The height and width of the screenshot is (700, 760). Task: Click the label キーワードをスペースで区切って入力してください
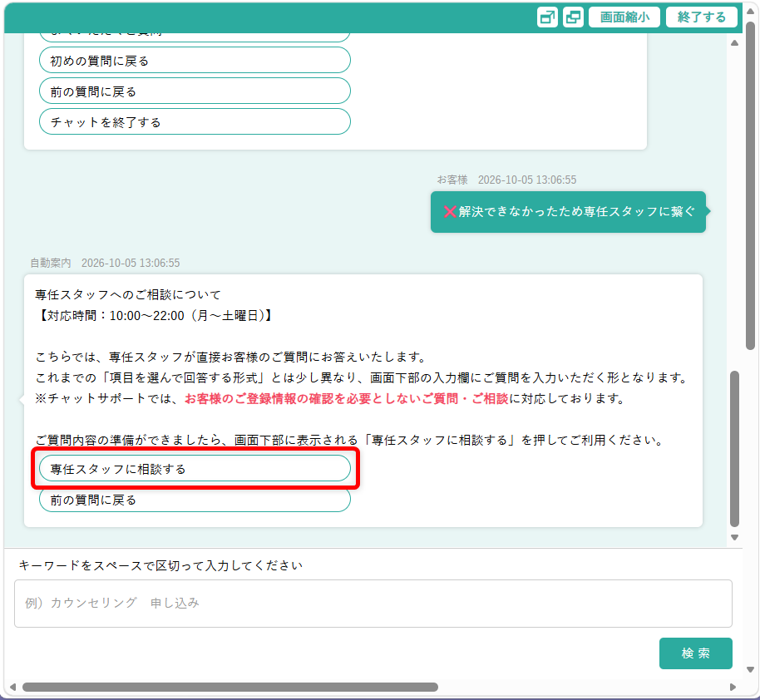[160, 565]
